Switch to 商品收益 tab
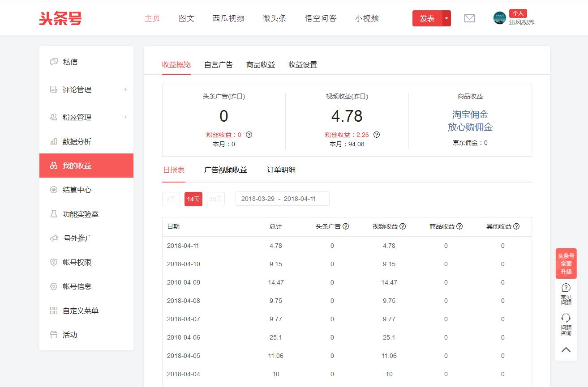Screen dimensions: 588x387 (x=261, y=64)
